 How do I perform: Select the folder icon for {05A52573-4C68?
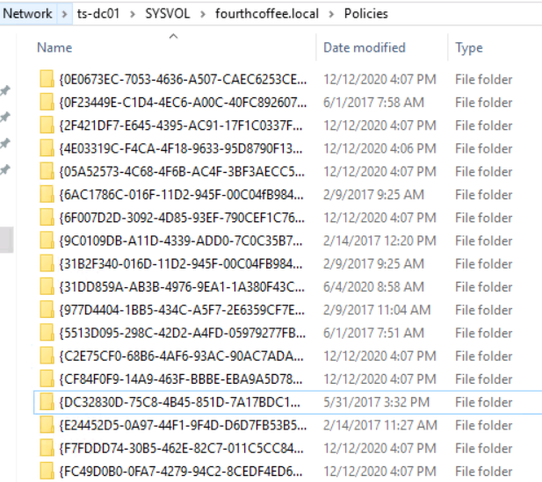point(47,171)
